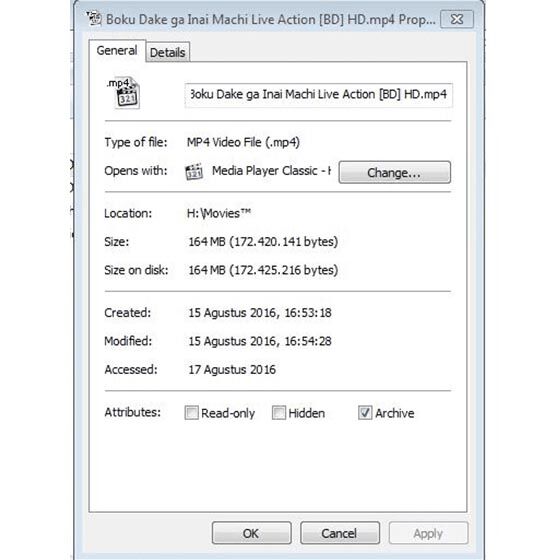The width and height of the screenshot is (560, 560).
Task: Click the Apply button
Action: click(x=428, y=533)
